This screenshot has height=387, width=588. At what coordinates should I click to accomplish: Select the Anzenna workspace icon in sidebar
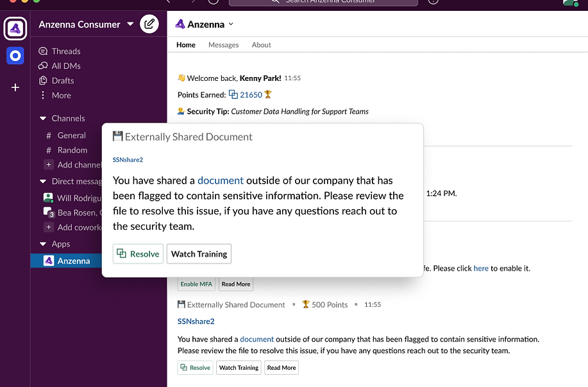click(x=15, y=28)
